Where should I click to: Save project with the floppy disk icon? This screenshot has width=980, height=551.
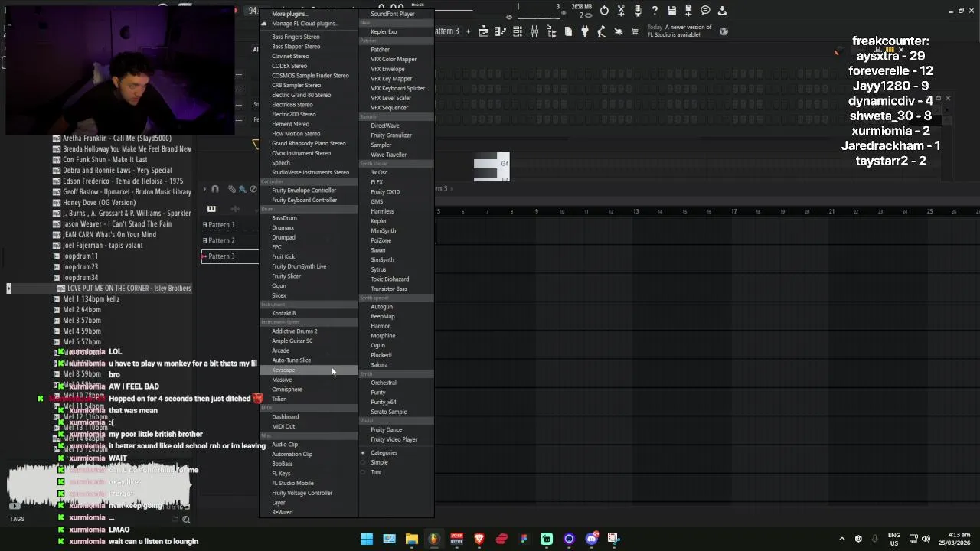(671, 11)
